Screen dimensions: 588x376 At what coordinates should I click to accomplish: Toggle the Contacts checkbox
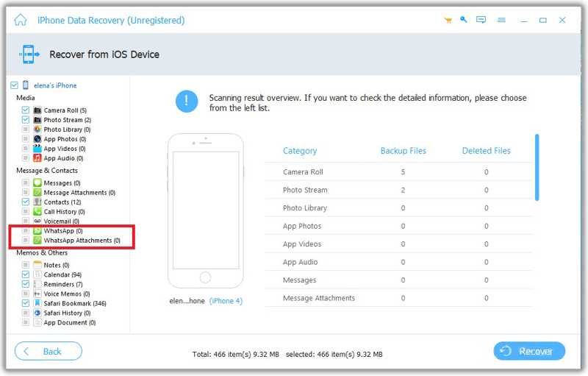coord(26,202)
